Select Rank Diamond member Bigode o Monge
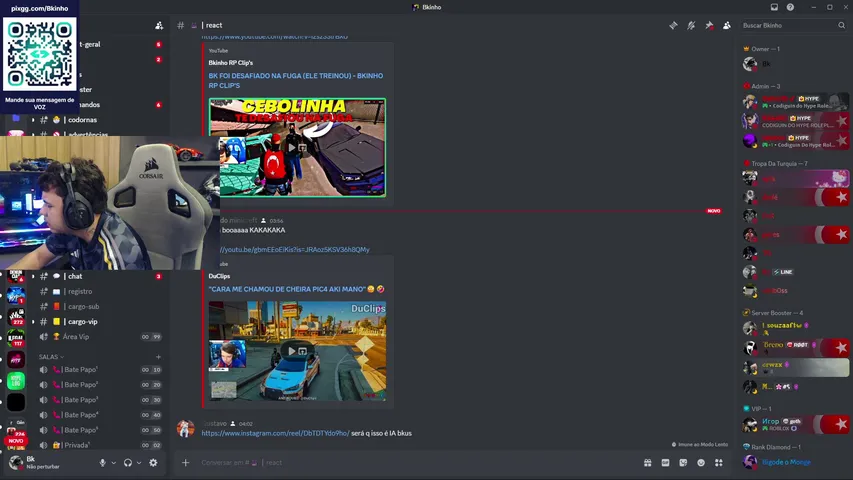Image resolution: width=853 pixels, height=480 pixels. (794, 462)
